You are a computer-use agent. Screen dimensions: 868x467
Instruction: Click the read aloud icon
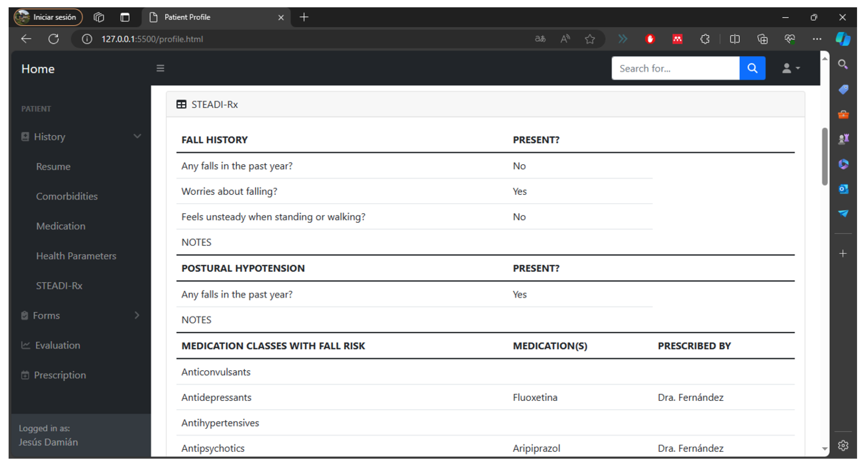565,39
